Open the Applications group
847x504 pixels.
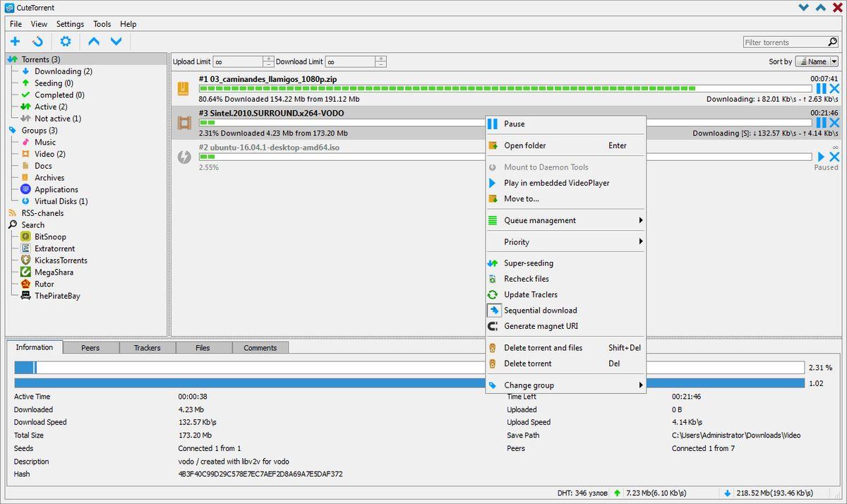[56, 190]
